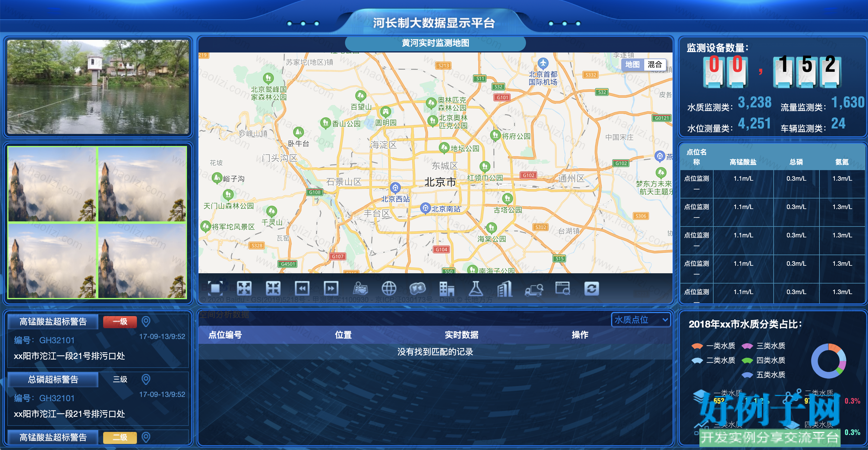
Task: Click the low-rise office building icon in the toolbar
Action: coord(447,289)
